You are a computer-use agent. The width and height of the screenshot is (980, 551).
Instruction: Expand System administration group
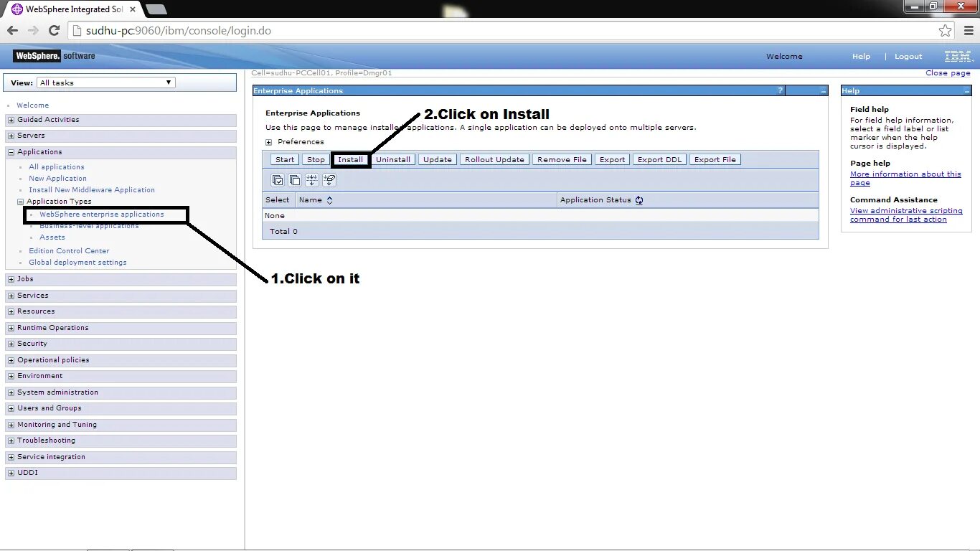coord(11,392)
